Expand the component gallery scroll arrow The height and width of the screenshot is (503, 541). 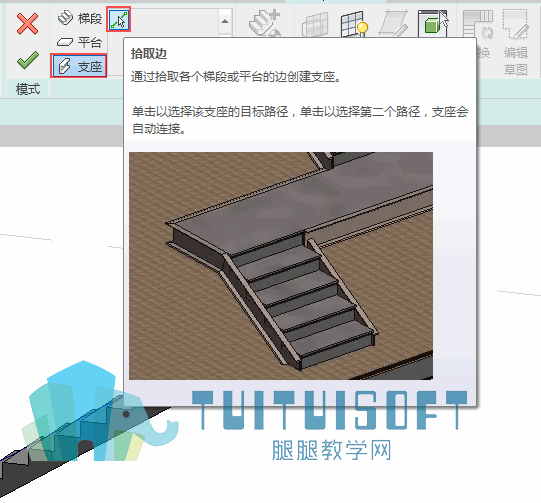[225, 21]
